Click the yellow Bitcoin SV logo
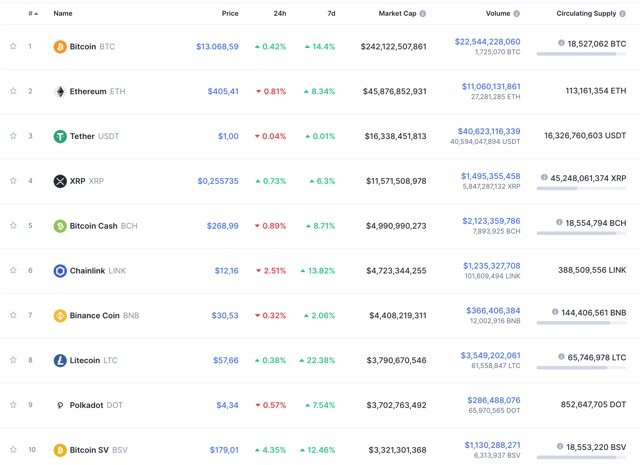Image resolution: width=640 pixels, height=465 pixels. 60,450
